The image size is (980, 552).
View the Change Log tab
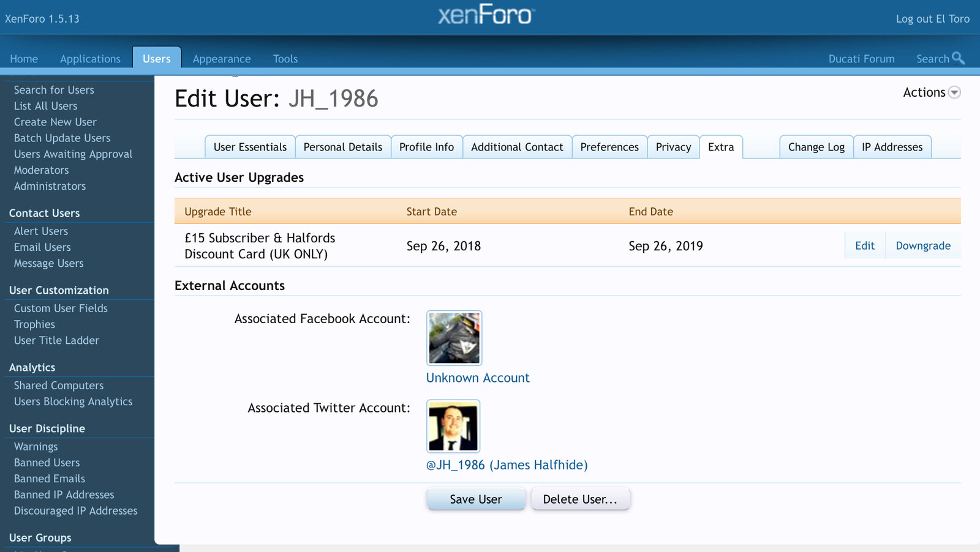(816, 147)
